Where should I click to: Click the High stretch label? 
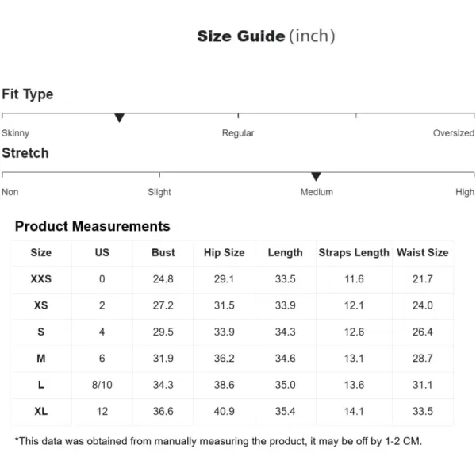[465, 192]
